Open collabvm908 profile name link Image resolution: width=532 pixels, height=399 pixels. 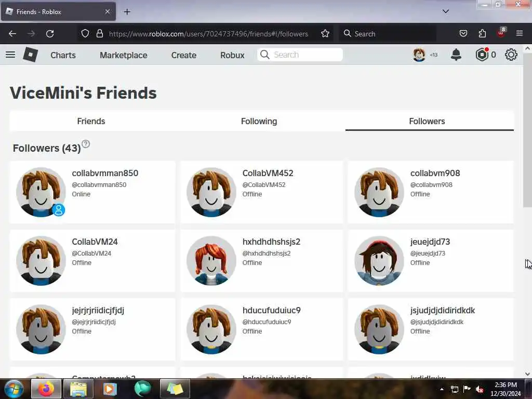point(435,173)
